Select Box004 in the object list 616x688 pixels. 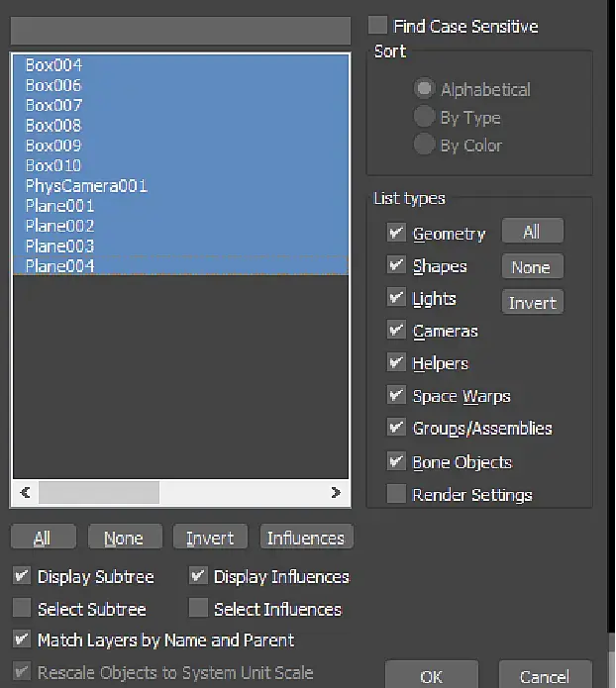[x=54, y=65]
